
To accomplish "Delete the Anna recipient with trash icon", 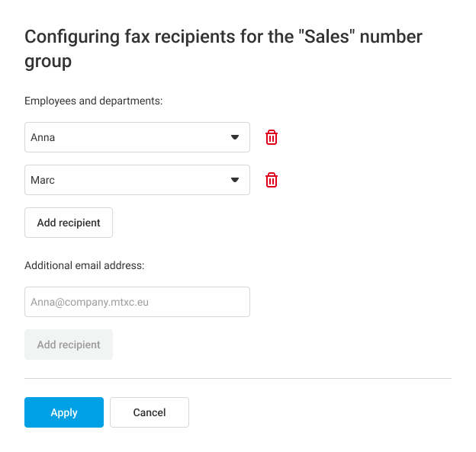I will (x=272, y=137).
